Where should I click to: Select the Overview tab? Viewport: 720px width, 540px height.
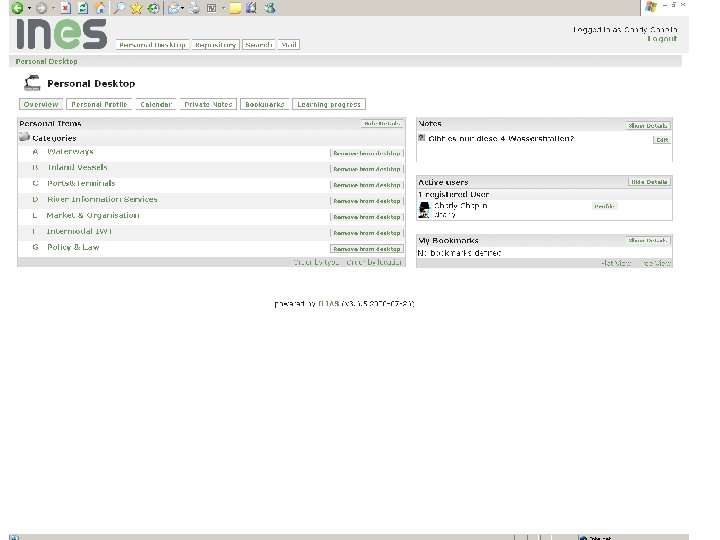coord(41,104)
